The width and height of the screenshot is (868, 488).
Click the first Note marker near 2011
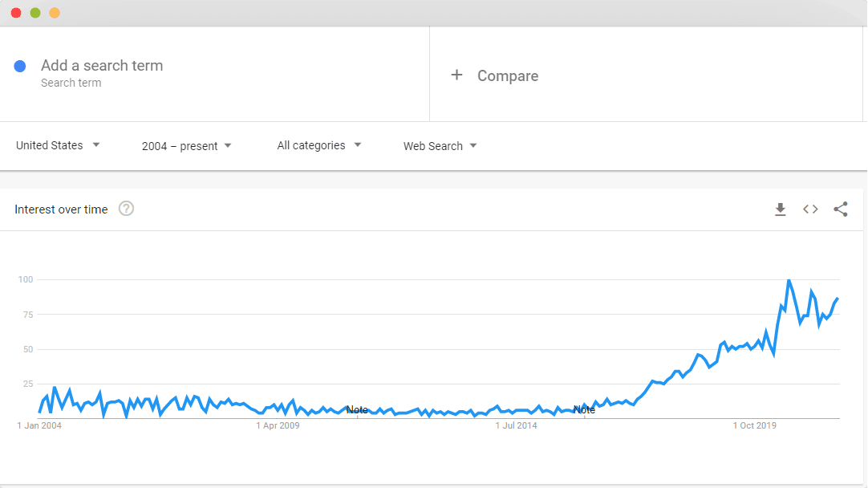point(357,410)
